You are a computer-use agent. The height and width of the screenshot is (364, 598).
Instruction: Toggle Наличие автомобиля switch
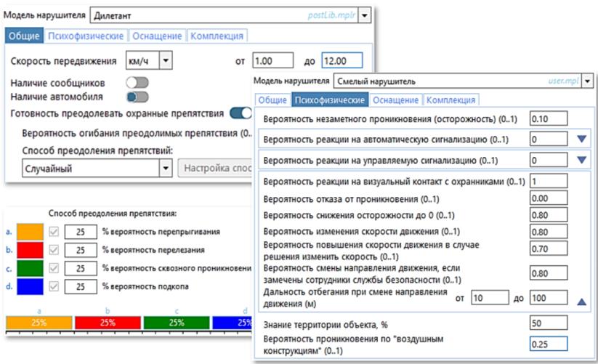137,96
